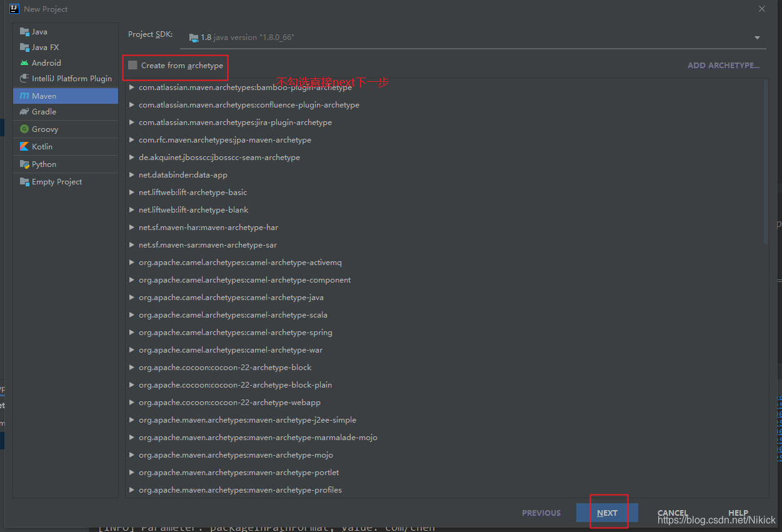Expand jbosscc-seam-archetype node
This screenshot has width=782, height=532.
(131, 157)
